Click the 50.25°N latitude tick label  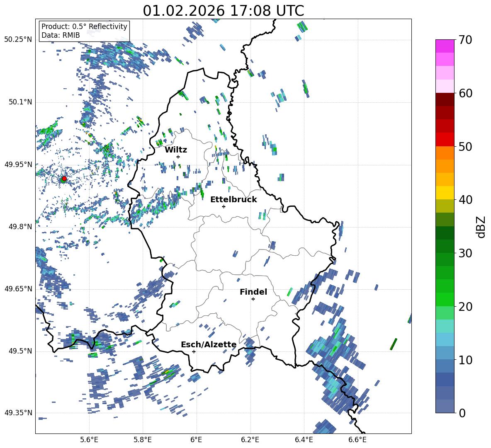pos(18,40)
